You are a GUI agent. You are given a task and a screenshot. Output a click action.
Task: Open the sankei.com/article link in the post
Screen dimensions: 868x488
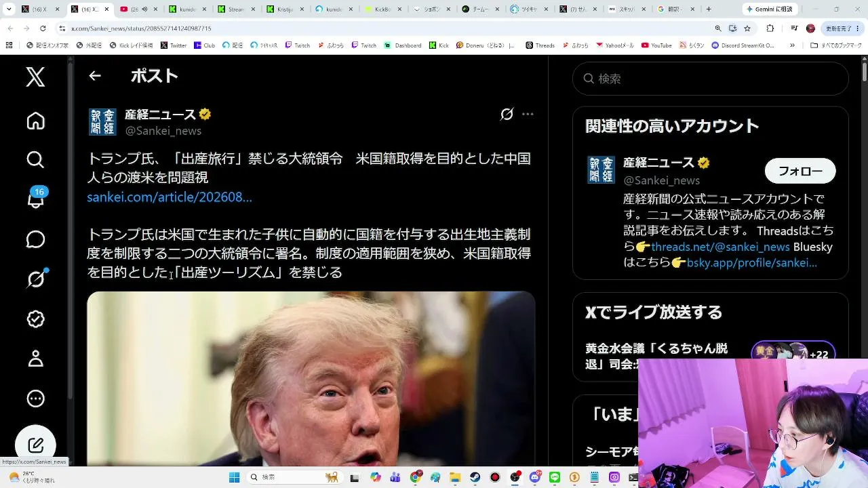pos(170,197)
